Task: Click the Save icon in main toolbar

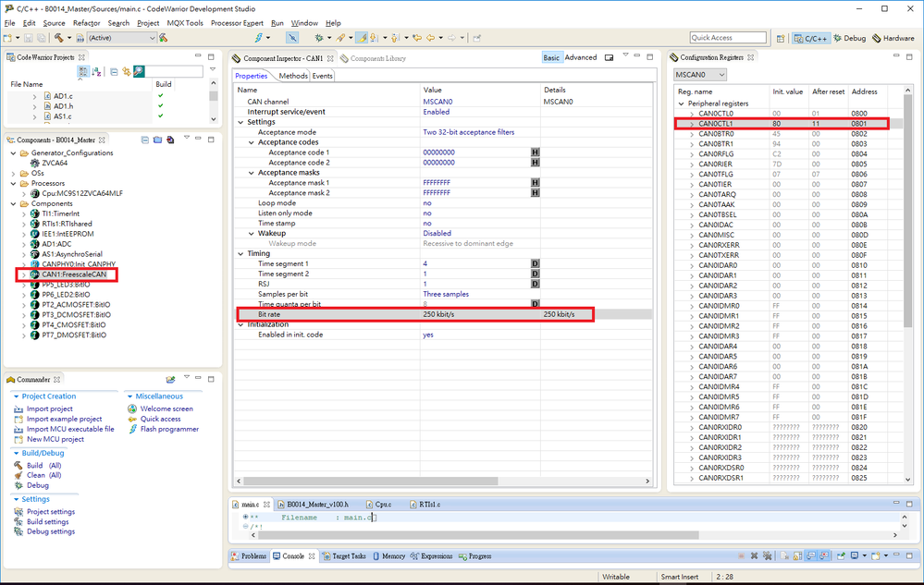Action: tap(29, 38)
